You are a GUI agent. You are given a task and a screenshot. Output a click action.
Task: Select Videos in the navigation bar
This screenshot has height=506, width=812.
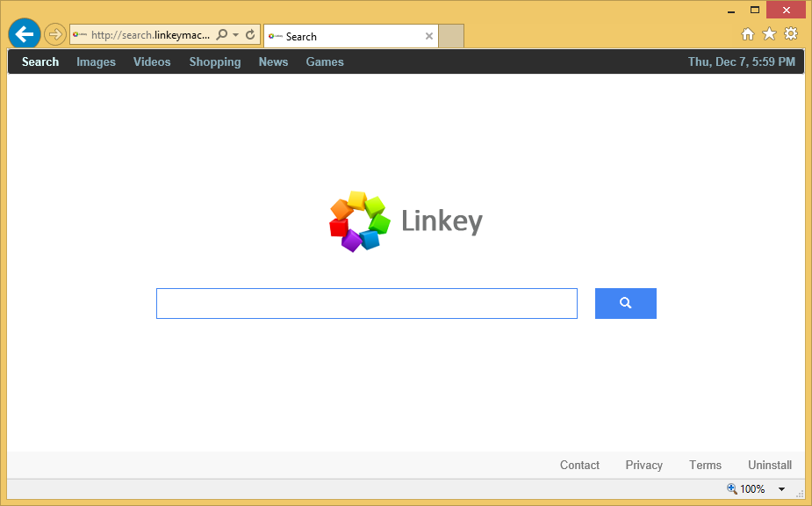pos(152,61)
